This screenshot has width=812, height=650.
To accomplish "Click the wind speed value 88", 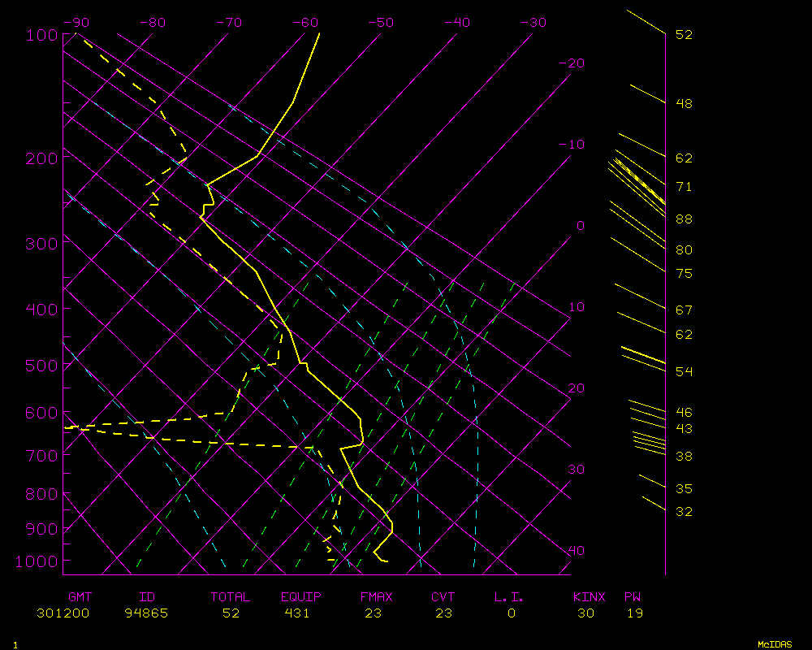I will coord(684,219).
